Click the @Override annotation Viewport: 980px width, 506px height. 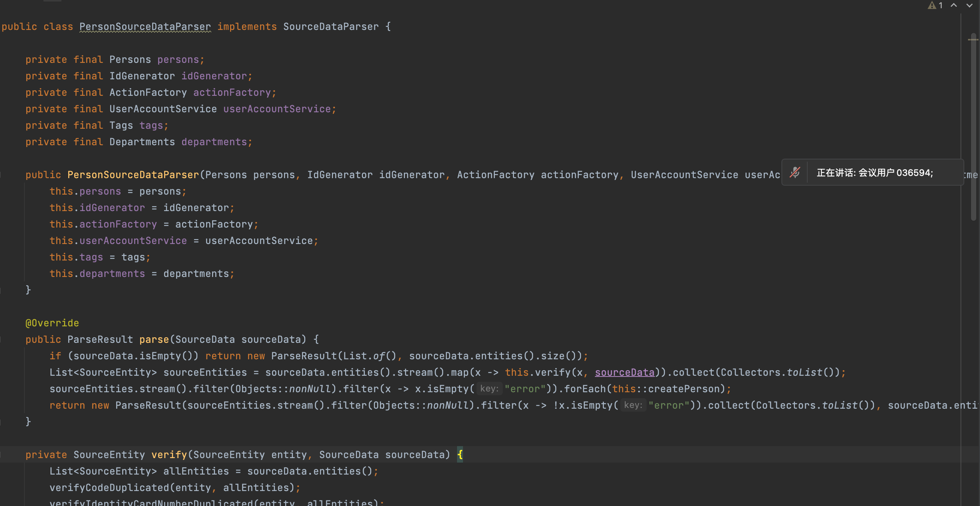coord(52,323)
